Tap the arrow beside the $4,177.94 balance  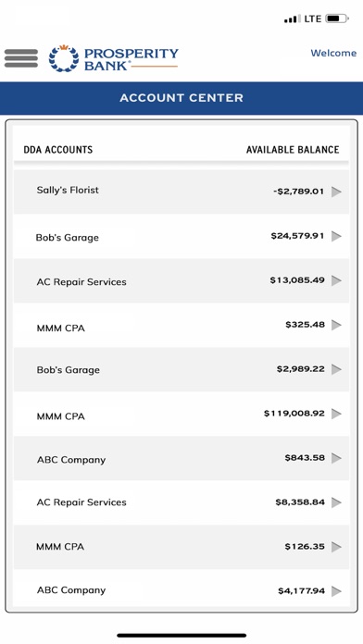(x=336, y=591)
